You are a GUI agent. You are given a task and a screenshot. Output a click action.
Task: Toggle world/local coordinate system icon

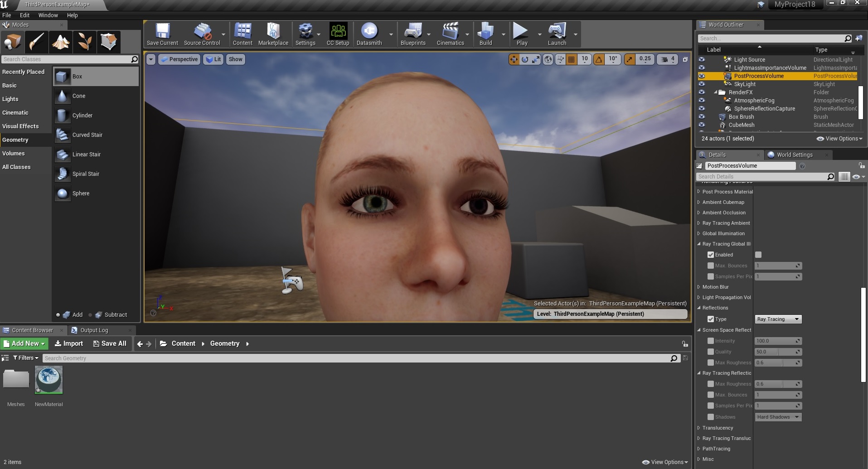(548, 59)
